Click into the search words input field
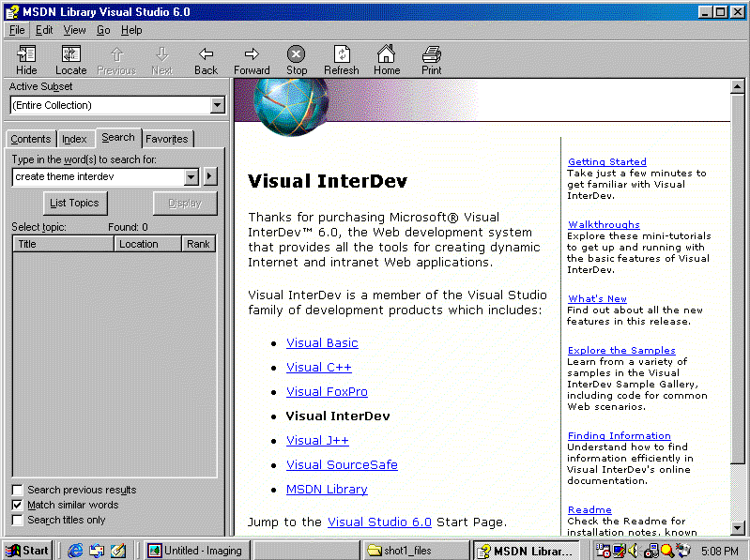Image resolution: width=750 pixels, height=560 pixels. [x=99, y=176]
